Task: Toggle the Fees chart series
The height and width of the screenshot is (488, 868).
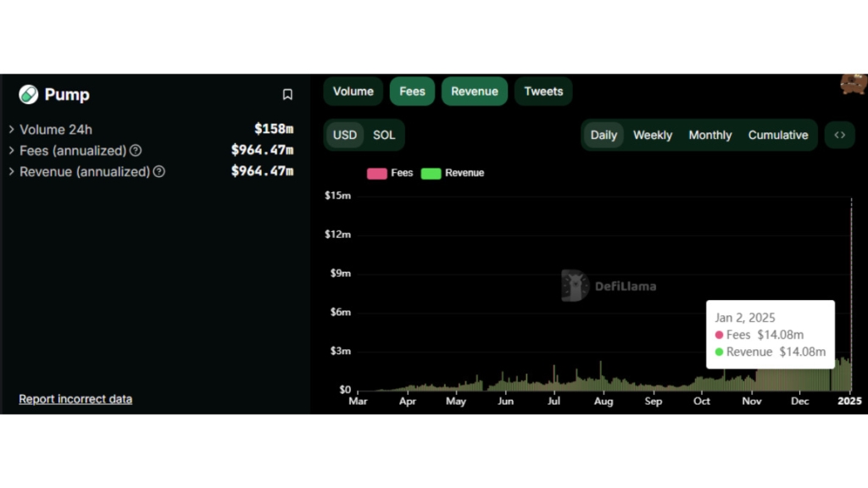Action: [x=413, y=91]
